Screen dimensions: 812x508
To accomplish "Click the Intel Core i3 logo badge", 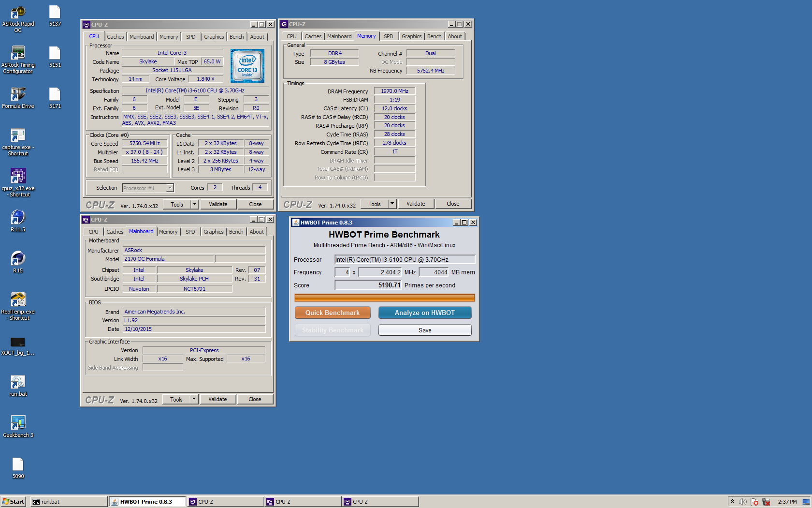I will [x=247, y=66].
